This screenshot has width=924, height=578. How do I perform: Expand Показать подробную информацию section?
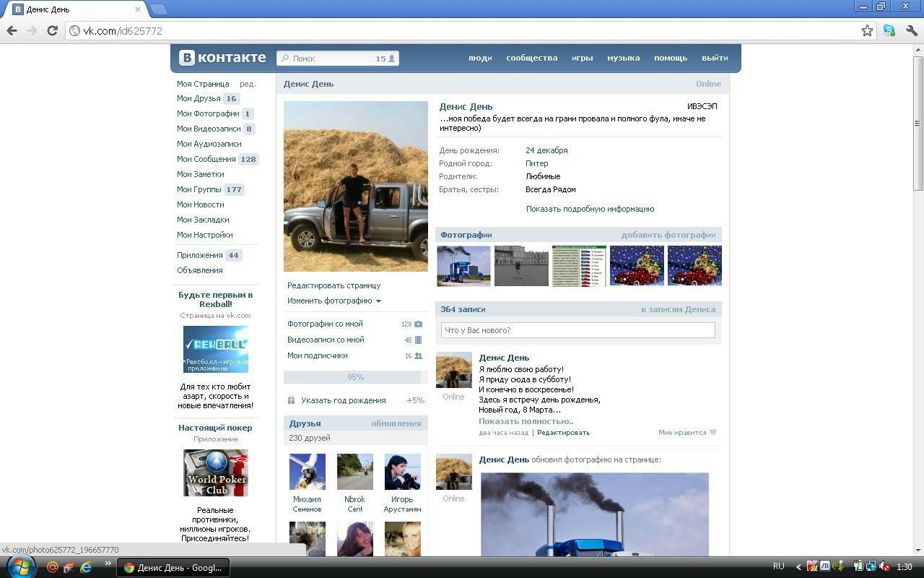click(590, 209)
